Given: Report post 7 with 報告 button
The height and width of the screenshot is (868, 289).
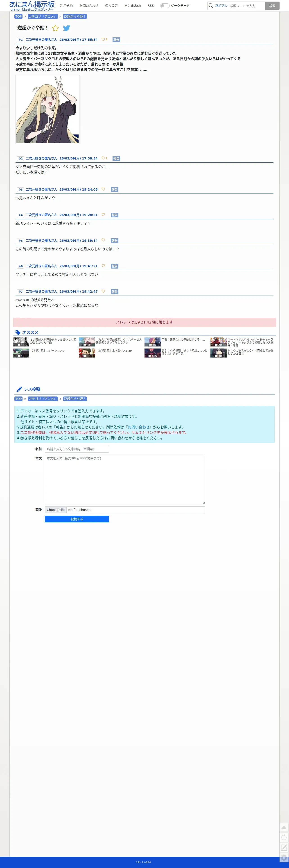Looking at the screenshot, I should [x=115, y=292].
